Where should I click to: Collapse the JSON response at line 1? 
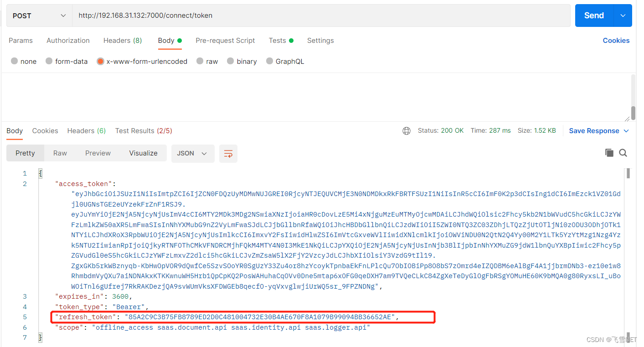pyautogui.click(x=40, y=173)
